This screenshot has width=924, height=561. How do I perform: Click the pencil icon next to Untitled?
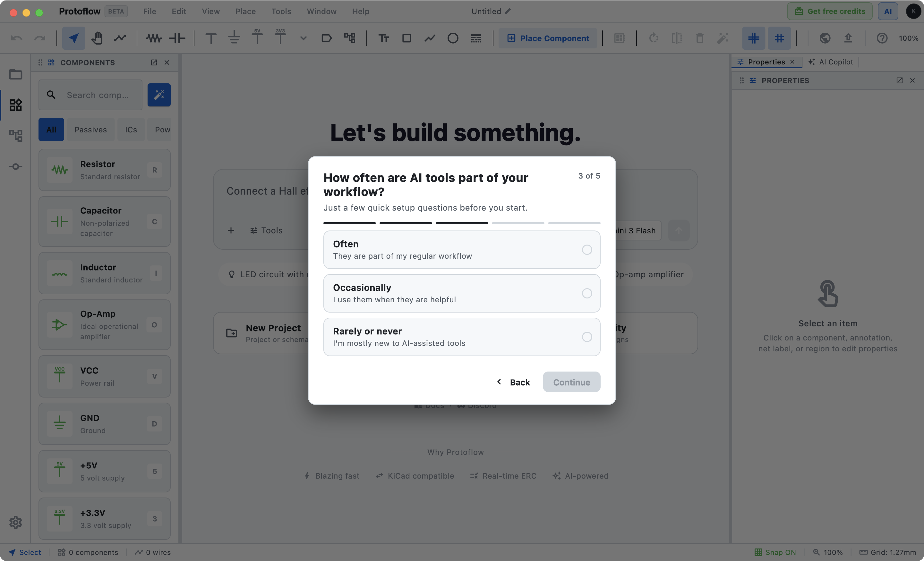508,11
